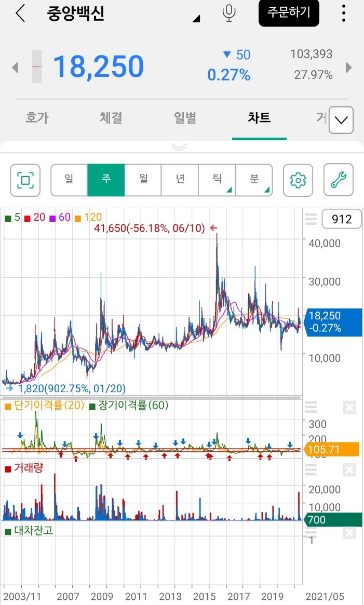Viewport: 364px width, 605px height.
Task: Go back with the left chevron
Action: (20, 13)
